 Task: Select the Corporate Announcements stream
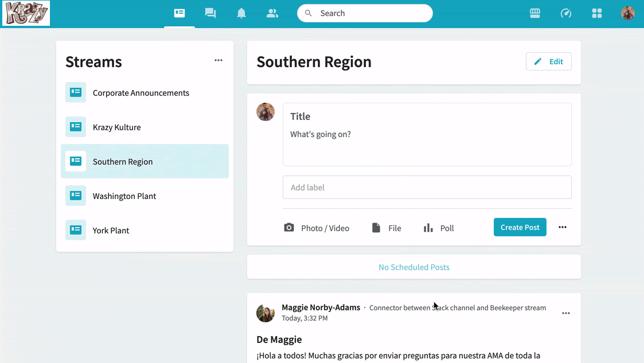140,93
